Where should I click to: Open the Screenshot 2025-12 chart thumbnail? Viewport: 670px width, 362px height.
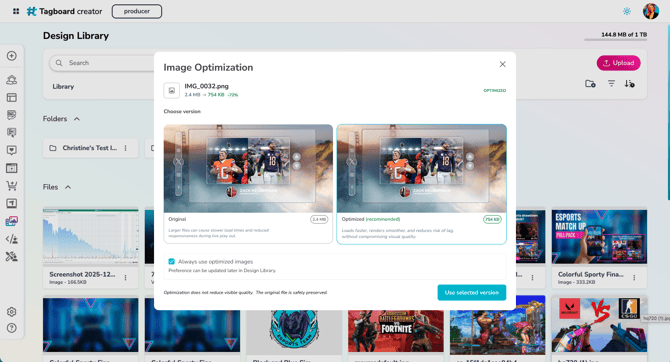coord(91,236)
